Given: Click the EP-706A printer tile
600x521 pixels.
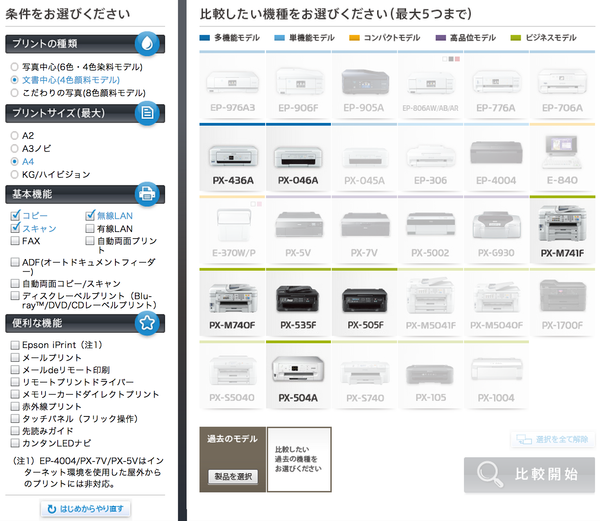Looking at the screenshot, I should 562,85.
